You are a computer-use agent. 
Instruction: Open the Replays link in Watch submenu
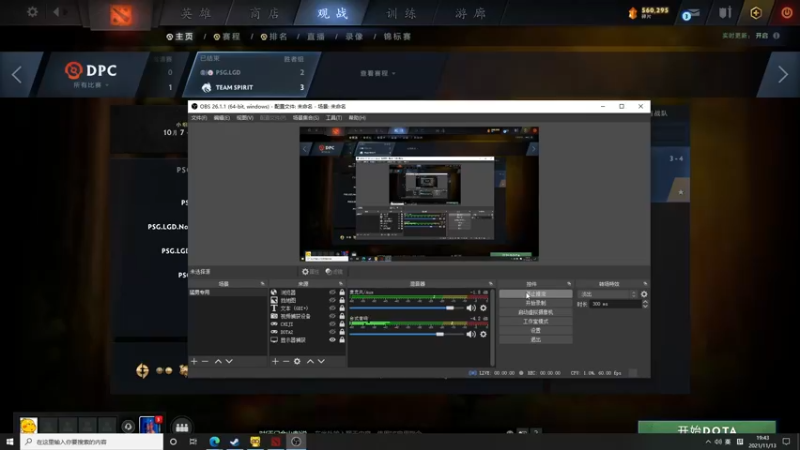coord(354,37)
